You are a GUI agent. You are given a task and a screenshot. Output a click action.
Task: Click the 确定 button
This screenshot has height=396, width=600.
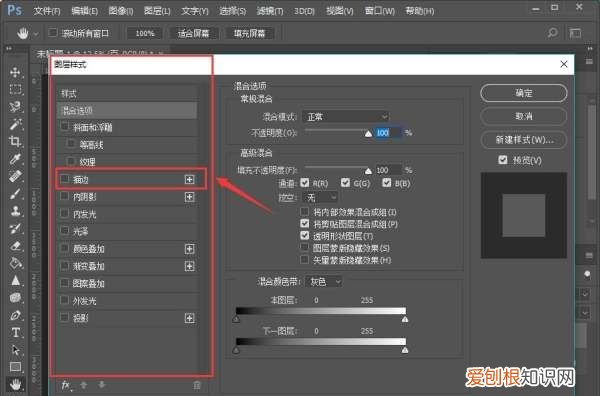(523, 93)
